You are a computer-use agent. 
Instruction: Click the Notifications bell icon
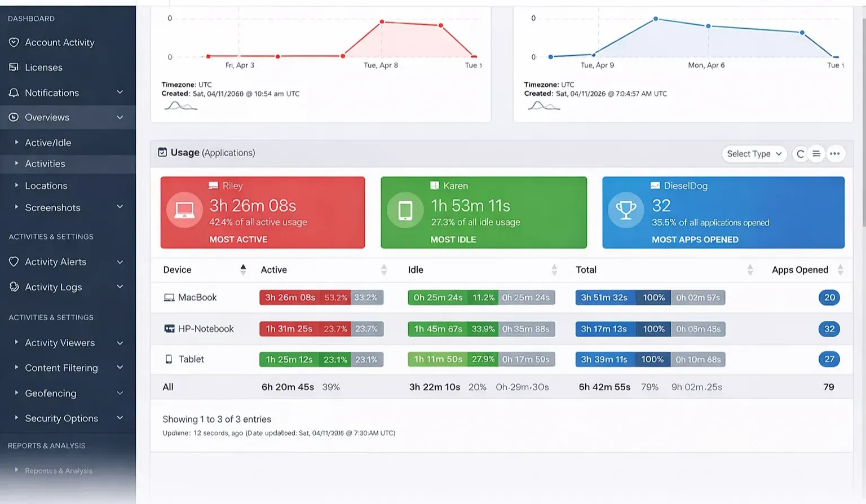tap(12, 92)
